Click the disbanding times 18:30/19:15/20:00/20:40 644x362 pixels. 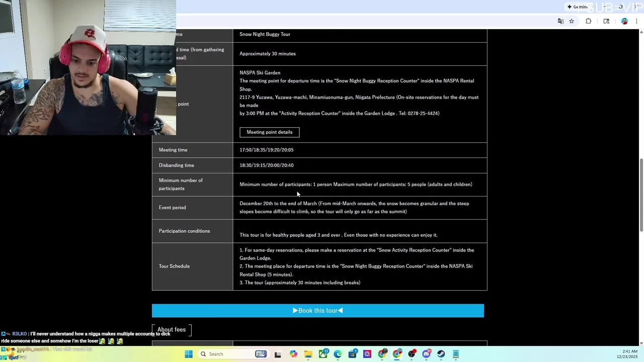[x=266, y=165]
